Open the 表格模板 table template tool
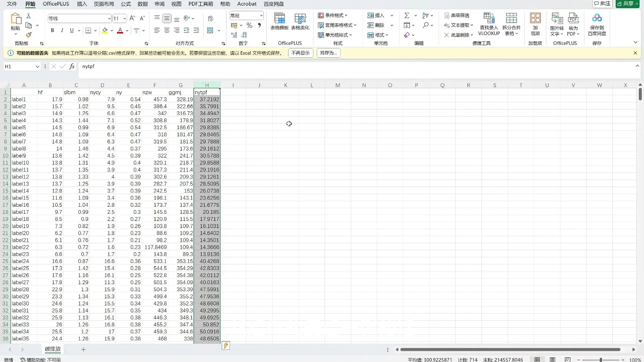Screen dimensions: 644x362 (x=280, y=22)
